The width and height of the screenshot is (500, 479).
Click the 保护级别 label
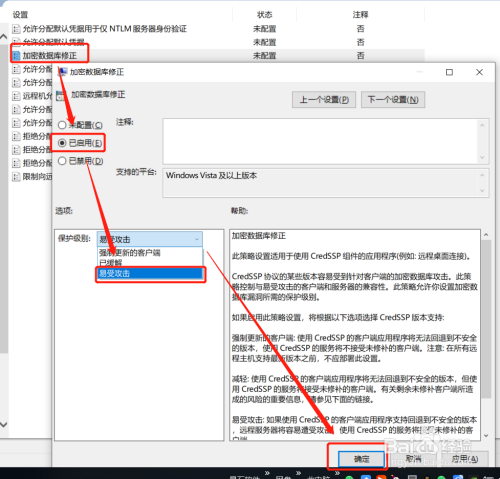click(x=74, y=238)
